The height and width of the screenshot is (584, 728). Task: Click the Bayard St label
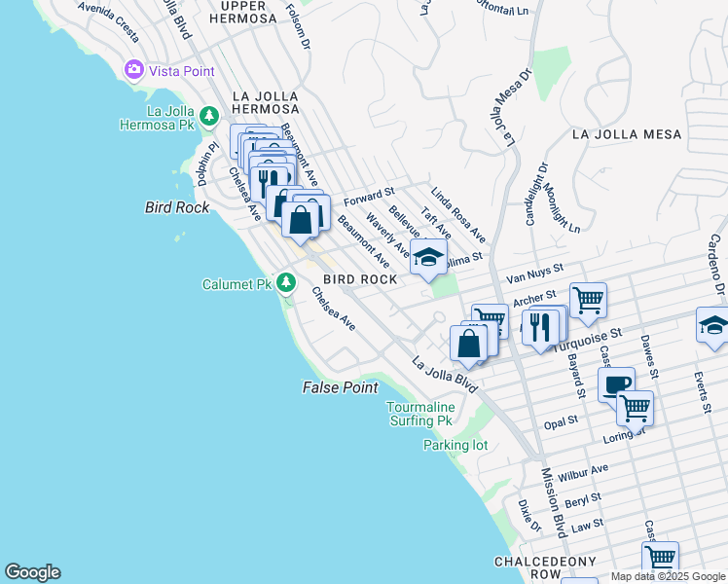coord(576,376)
